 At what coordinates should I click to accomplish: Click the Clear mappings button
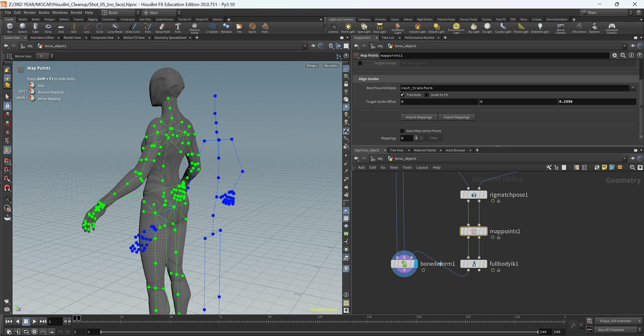point(434,138)
